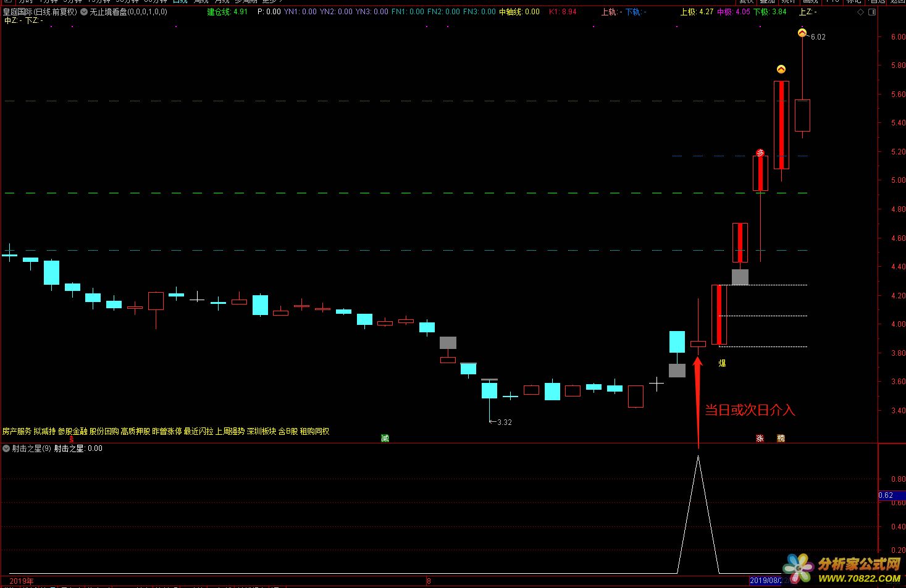Select the tallest solid red candlestick

[x=781, y=125]
